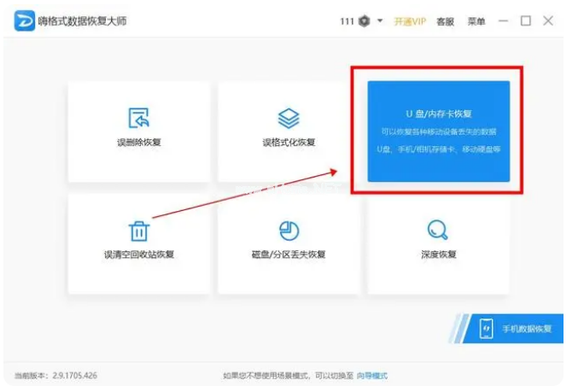Viewport: 584px width, 392px height.
Task: Minimize the data recovery window
Action: click(504, 21)
